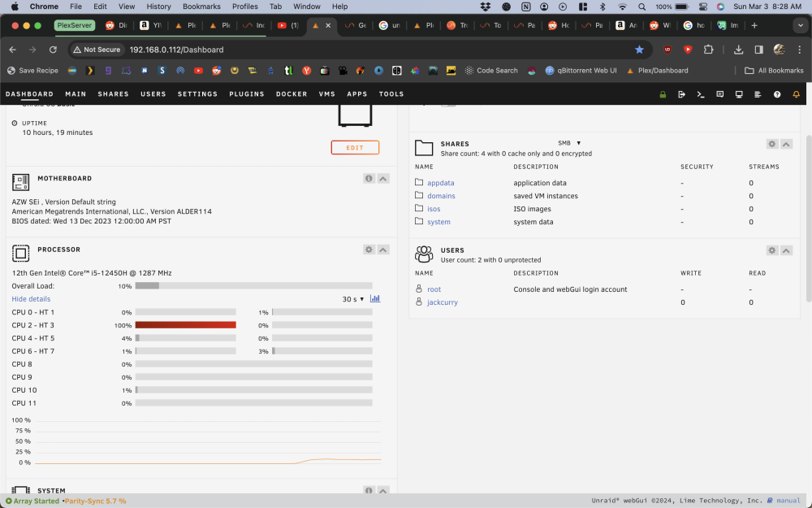Open the qBittorrent Web UI bookmark
The image size is (812, 508).
point(581,71)
